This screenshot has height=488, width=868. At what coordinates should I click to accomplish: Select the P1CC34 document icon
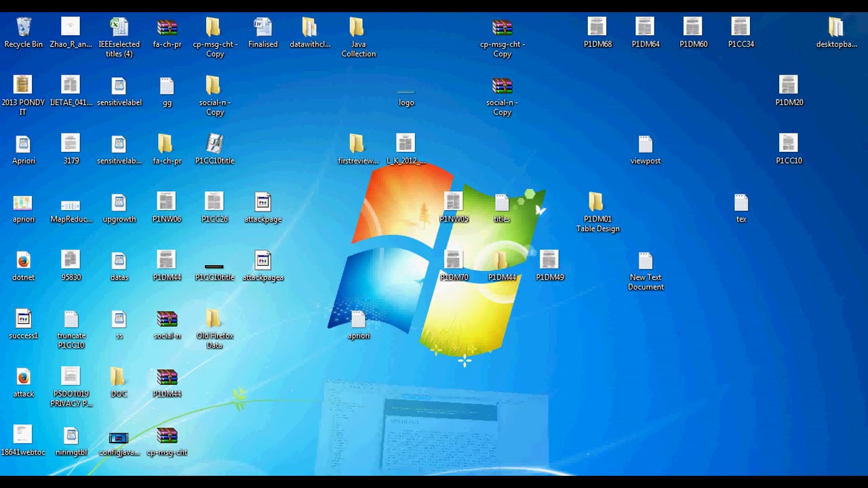741,28
